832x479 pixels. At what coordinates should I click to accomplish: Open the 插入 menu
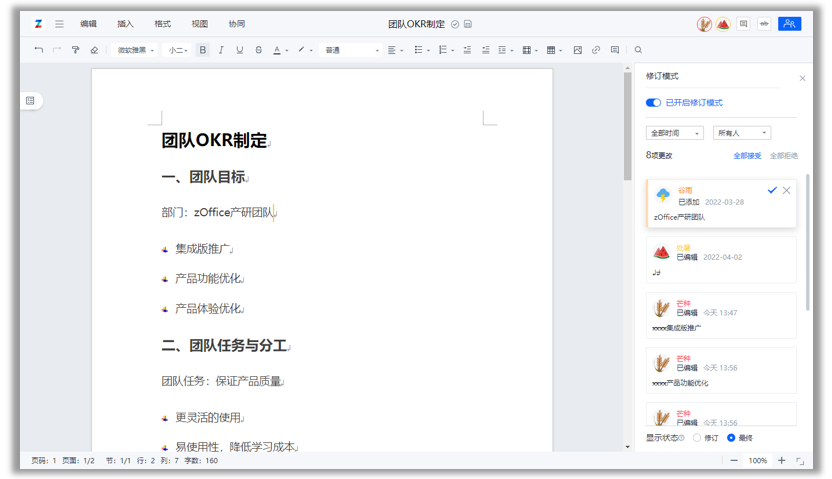126,24
